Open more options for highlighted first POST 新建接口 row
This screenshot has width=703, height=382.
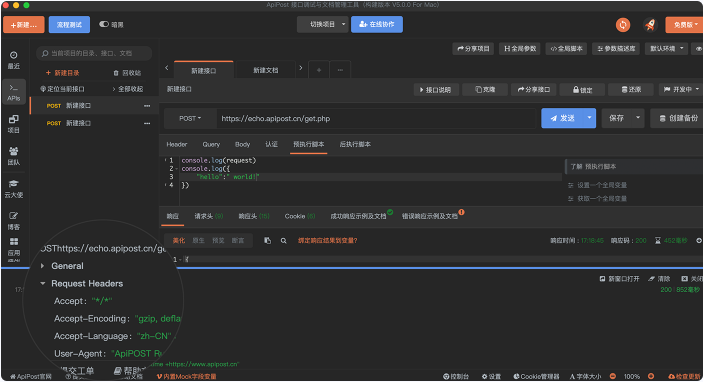147,106
